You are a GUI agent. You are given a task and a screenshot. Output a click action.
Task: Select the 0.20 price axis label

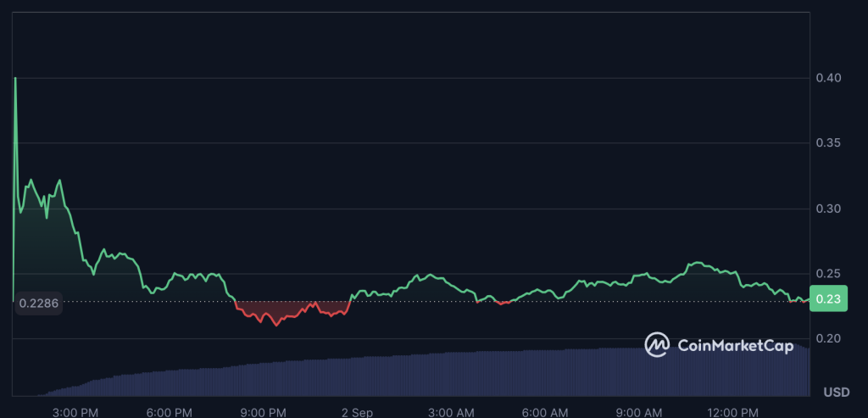827,339
